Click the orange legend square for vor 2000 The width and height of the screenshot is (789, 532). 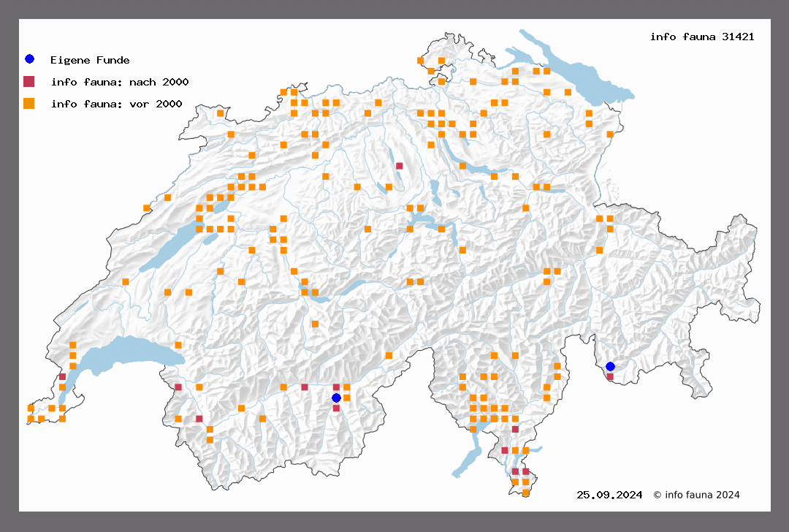(29, 104)
